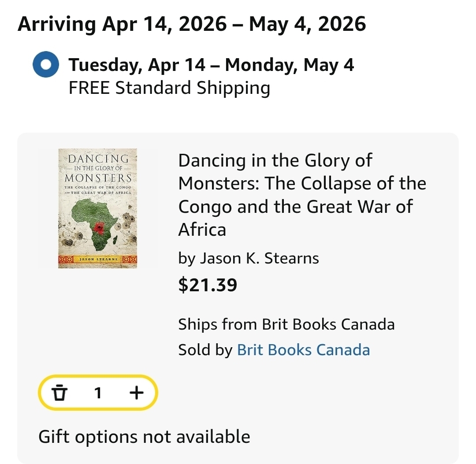Open the Dancing in the Glory of Monsters title
Screen dimensions: 476x464
click(x=302, y=195)
